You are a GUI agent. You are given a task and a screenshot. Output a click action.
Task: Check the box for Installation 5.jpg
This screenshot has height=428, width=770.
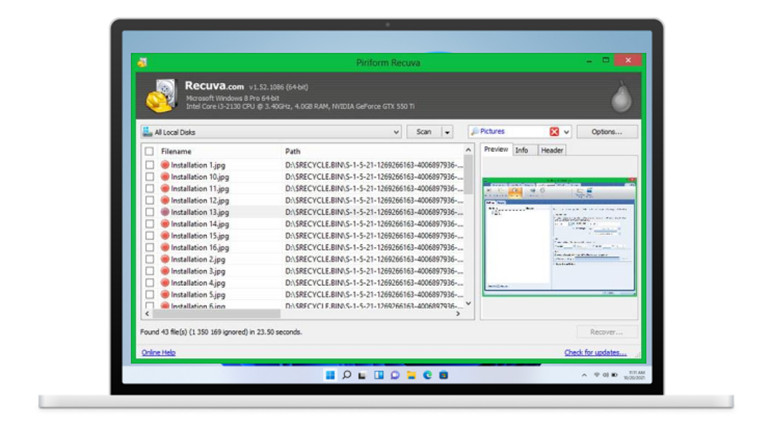coord(149,294)
